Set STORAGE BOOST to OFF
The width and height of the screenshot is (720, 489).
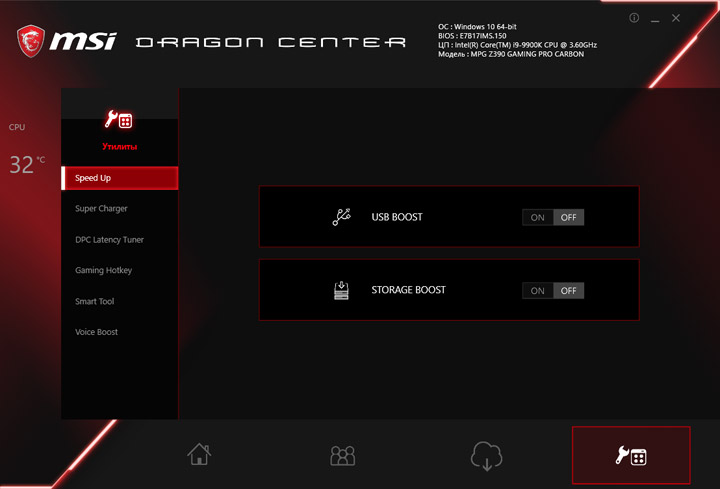coord(568,291)
